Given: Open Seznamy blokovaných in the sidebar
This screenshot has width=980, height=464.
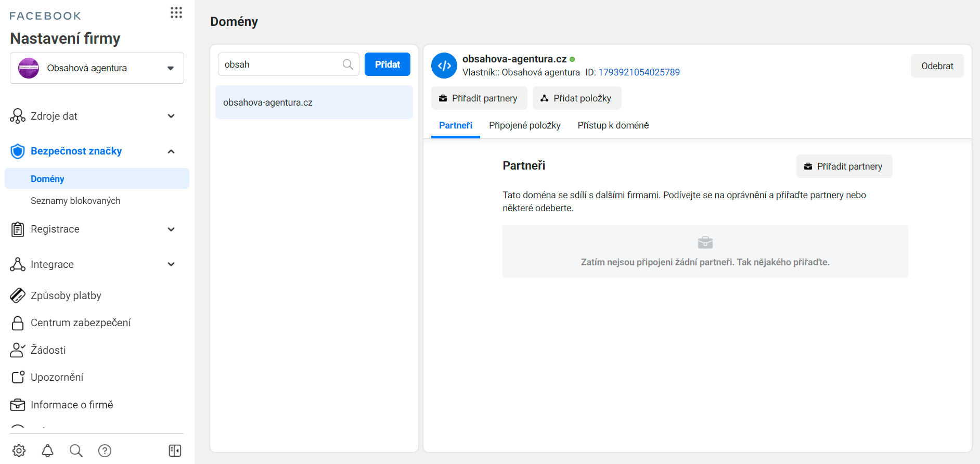Looking at the screenshot, I should click(75, 201).
